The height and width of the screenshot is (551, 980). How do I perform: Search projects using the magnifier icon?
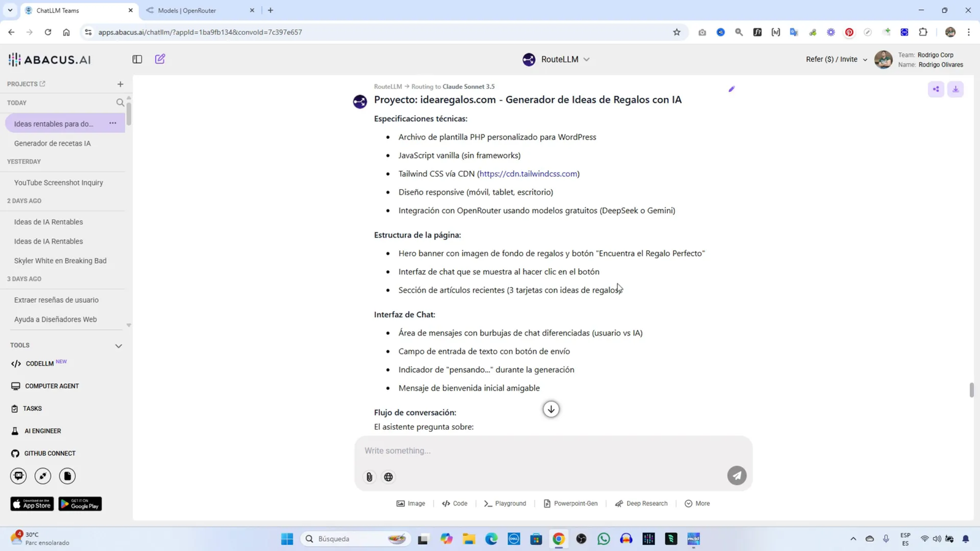(120, 102)
